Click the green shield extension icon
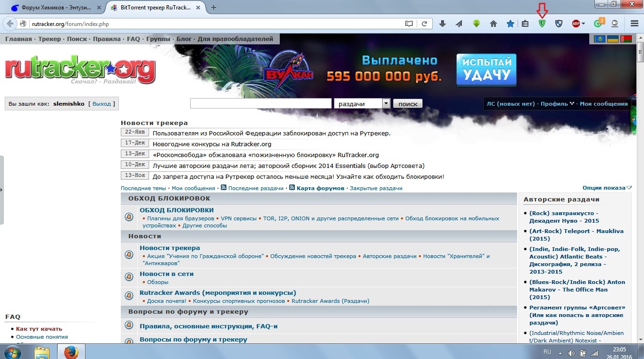644x359 pixels. pos(542,24)
